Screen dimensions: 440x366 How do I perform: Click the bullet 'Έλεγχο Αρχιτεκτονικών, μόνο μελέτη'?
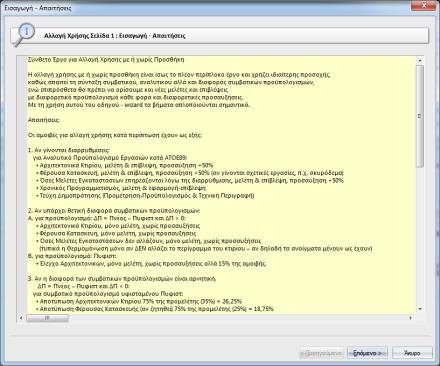point(151,264)
